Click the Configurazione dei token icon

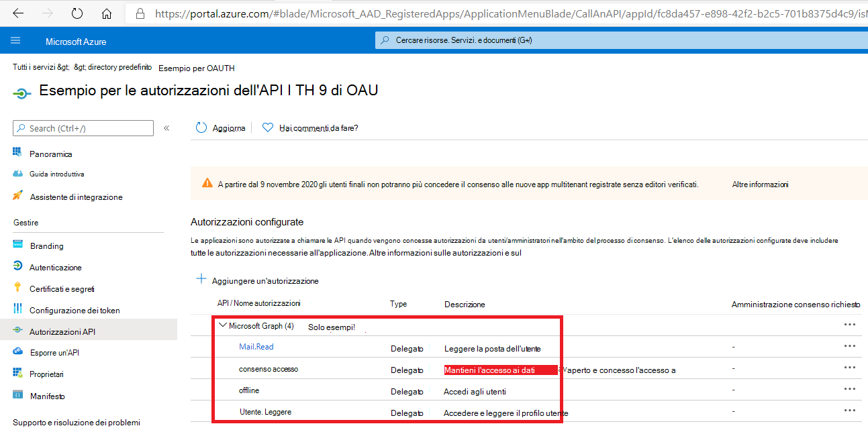[17, 310]
